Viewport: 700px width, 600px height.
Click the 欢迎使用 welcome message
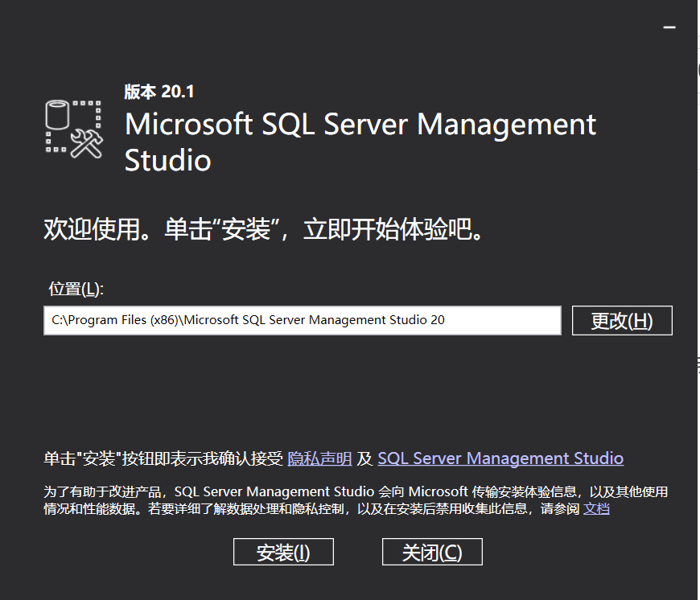pyautogui.click(x=266, y=230)
